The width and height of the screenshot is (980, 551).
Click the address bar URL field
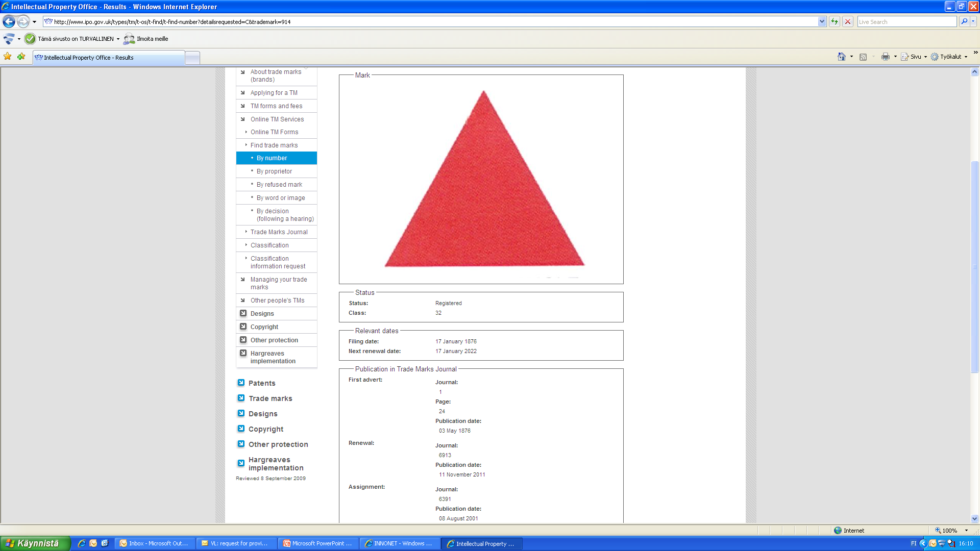pos(430,22)
